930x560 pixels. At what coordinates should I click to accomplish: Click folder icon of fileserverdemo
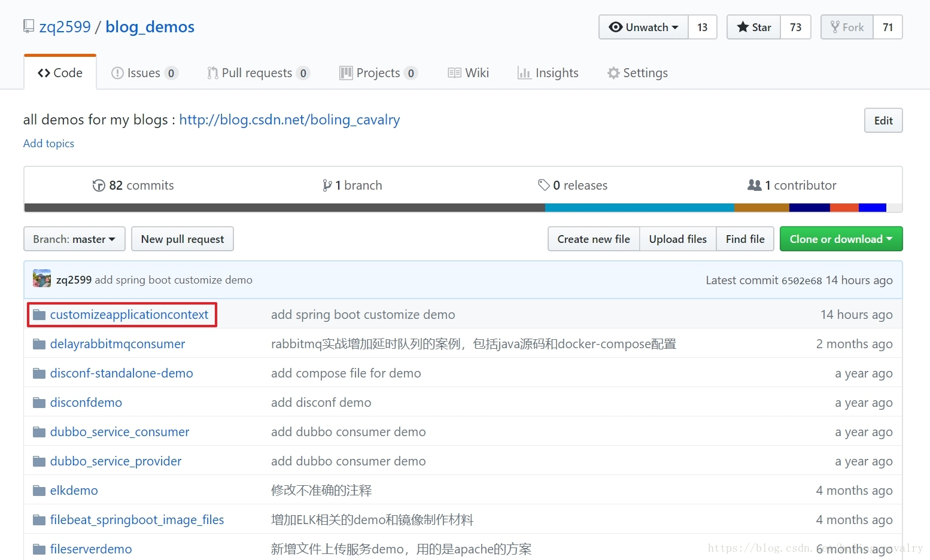[x=39, y=549]
